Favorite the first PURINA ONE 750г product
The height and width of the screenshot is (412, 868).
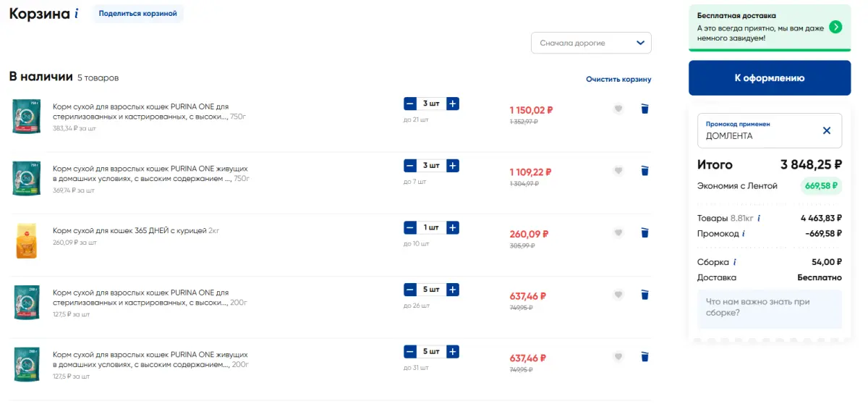click(618, 109)
